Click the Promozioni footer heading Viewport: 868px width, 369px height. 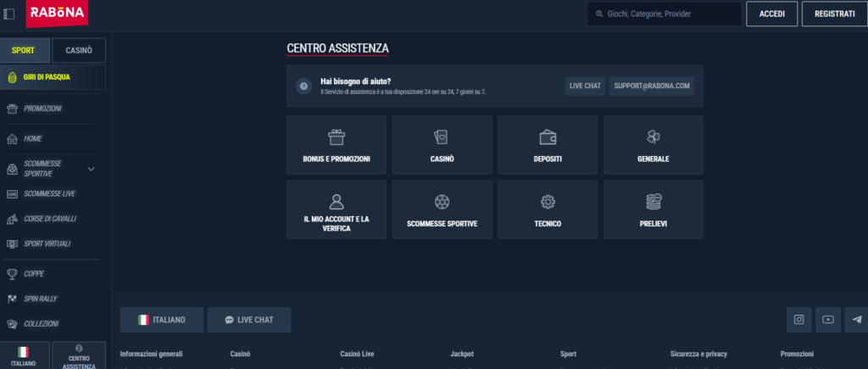(x=797, y=354)
